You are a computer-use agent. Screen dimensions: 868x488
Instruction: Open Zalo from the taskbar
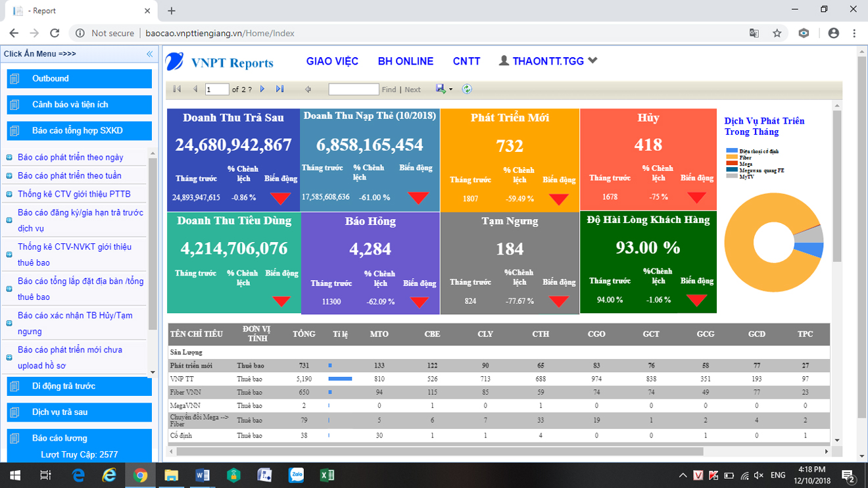click(x=296, y=475)
